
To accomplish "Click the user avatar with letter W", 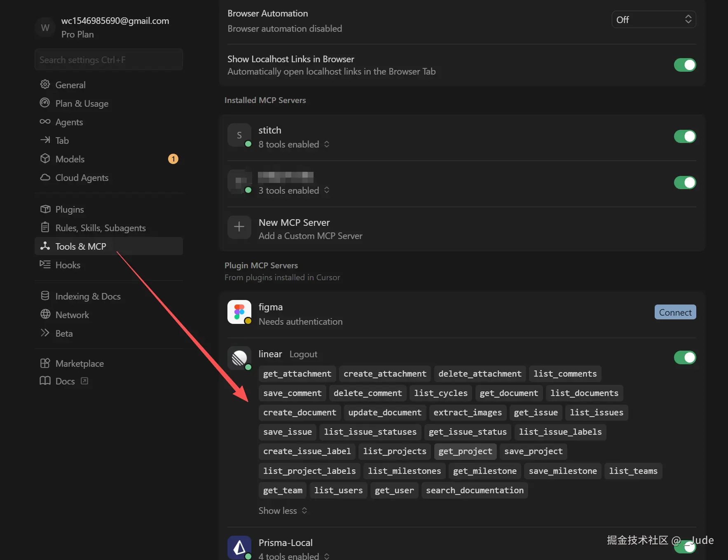I will click(x=45, y=28).
